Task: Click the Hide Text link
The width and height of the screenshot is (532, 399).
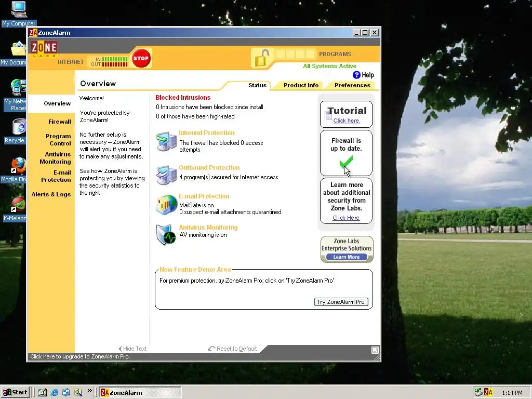Action: 132,349
